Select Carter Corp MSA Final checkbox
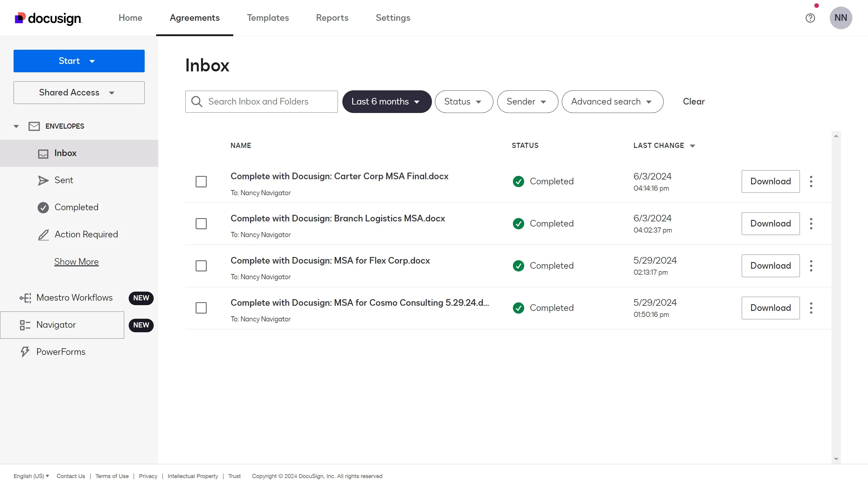 pyautogui.click(x=201, y=182)
